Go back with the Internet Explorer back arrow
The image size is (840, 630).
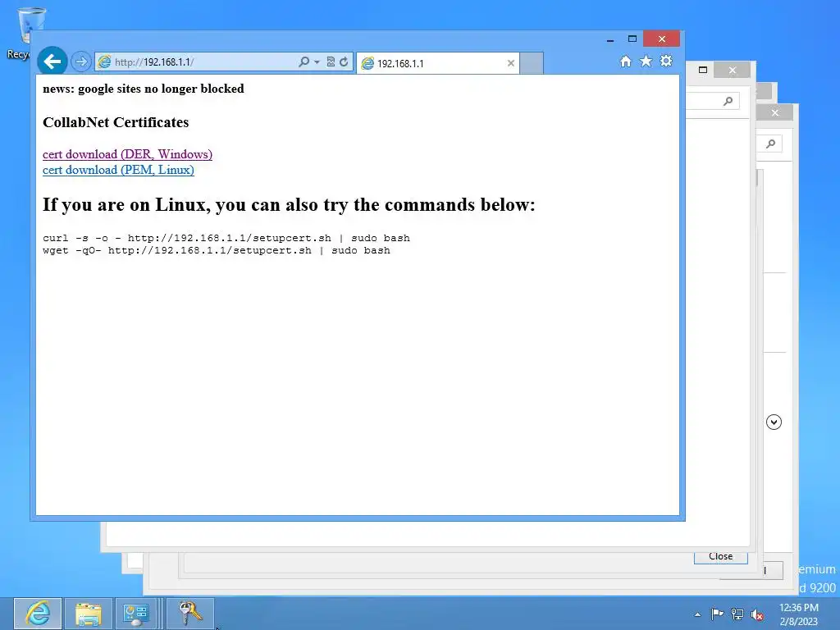tap(52, 62)
